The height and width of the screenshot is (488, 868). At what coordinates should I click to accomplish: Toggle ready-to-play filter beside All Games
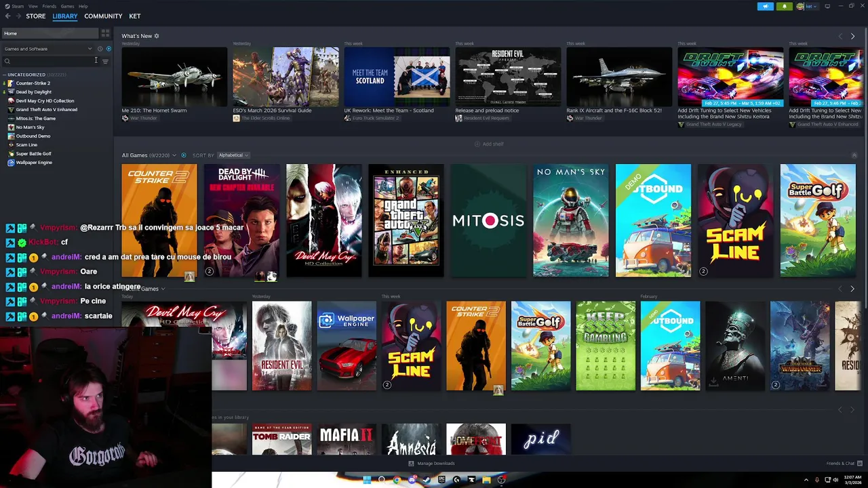tap(183, 155)
